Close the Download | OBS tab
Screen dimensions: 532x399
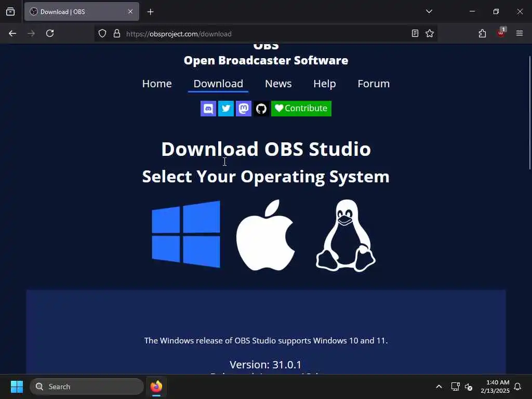pyautogui.click(x=130, y=12)
